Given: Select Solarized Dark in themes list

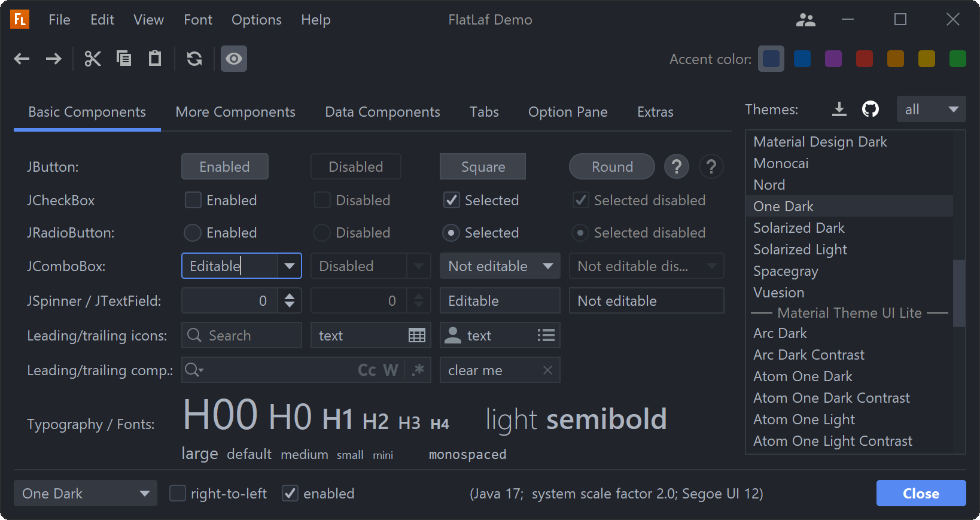Looking at the screenshot, I should tap(799, 228).
